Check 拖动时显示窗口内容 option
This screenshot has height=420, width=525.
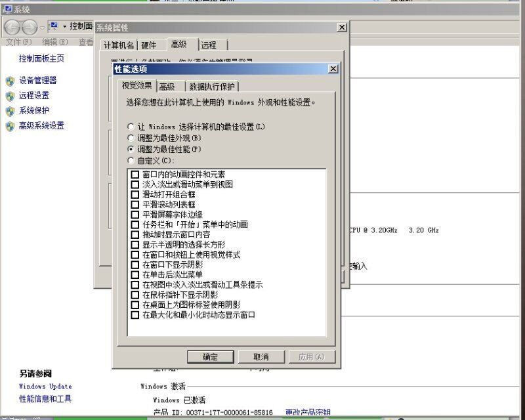[x=135, y=234]
